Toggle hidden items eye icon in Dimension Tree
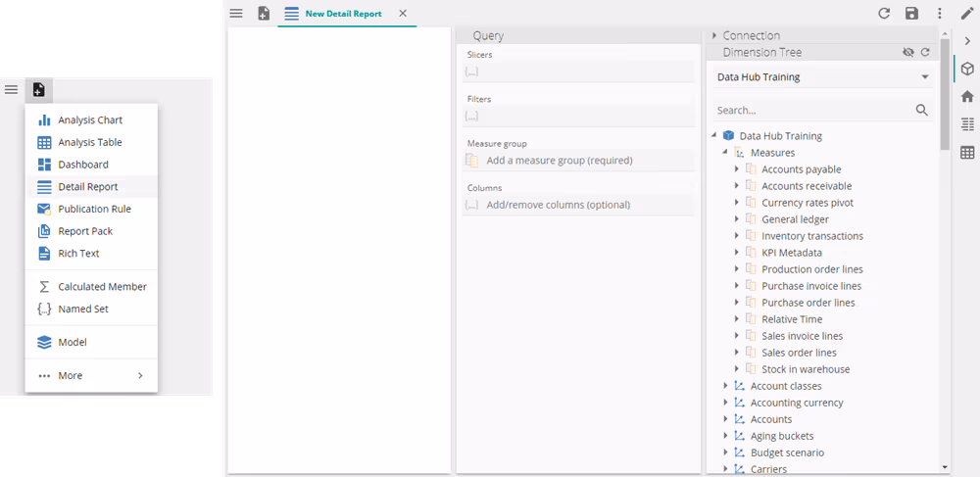Viewport: 980px width, 477px height. pyautogui.click(x=908, y=52)
